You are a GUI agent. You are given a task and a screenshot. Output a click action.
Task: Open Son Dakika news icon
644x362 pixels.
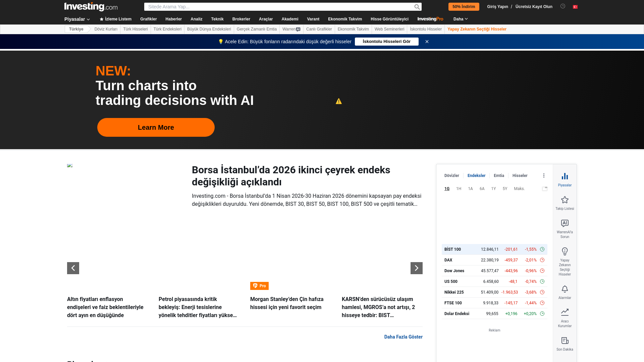(x=565, y=341)
